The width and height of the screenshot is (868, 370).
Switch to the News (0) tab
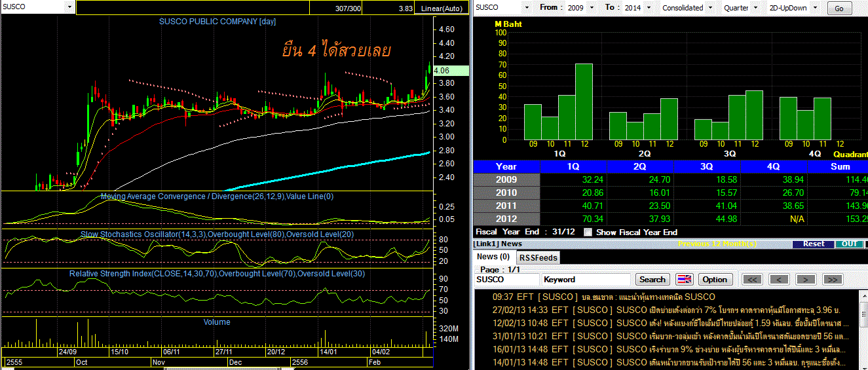click(493, 257)
